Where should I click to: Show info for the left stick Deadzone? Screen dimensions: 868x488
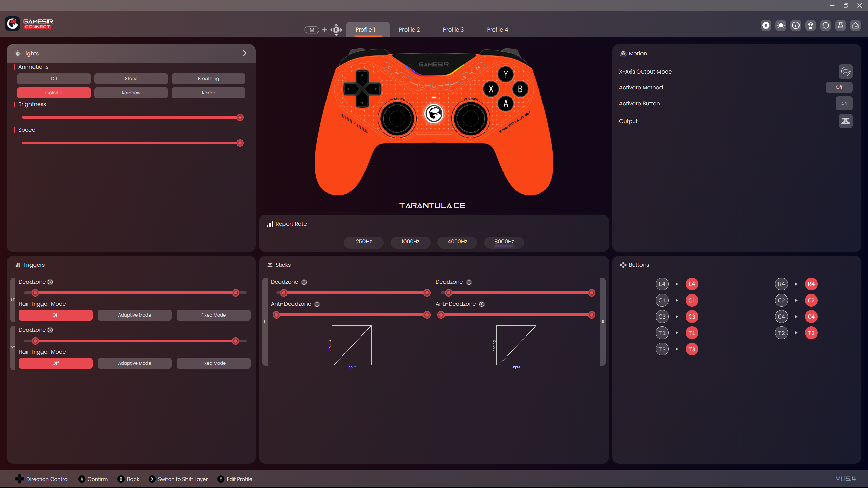click(304, 282)
